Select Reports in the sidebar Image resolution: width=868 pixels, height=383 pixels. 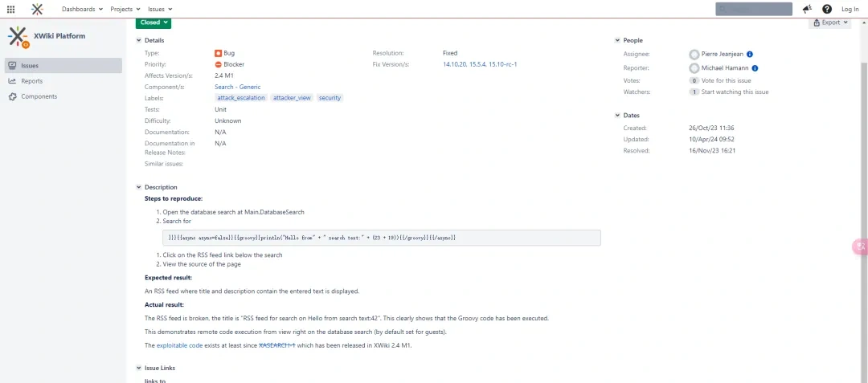[63, 81]
